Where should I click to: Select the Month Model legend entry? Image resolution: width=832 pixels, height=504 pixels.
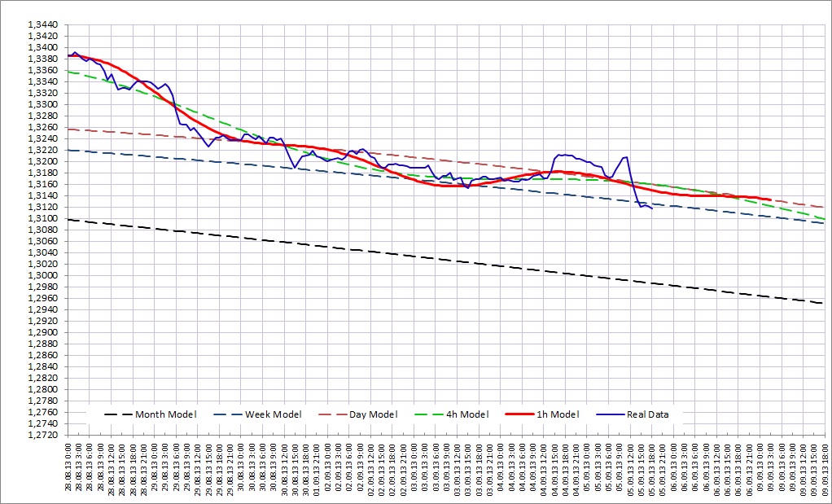coord(150,414)
